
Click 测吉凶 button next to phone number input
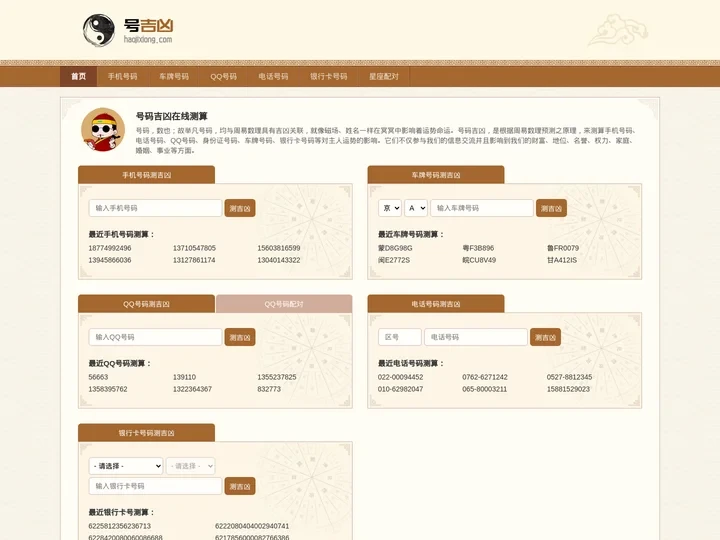(x=240, y=208)
